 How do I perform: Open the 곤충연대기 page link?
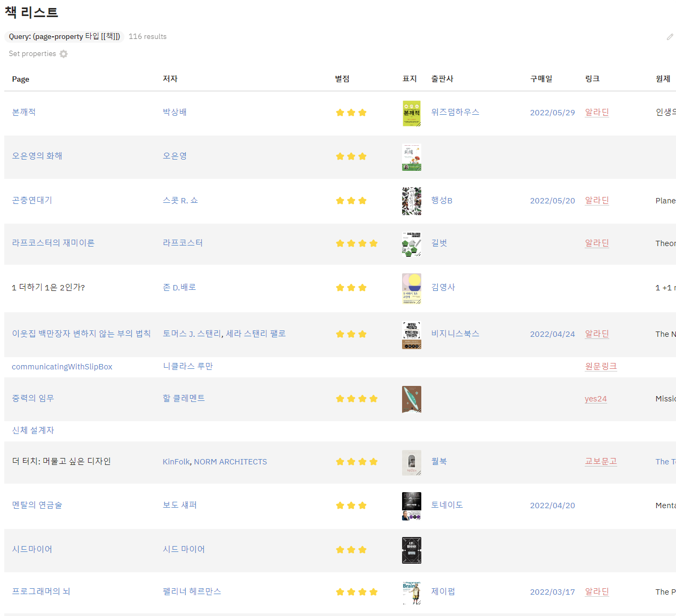[x=32, y=200]
